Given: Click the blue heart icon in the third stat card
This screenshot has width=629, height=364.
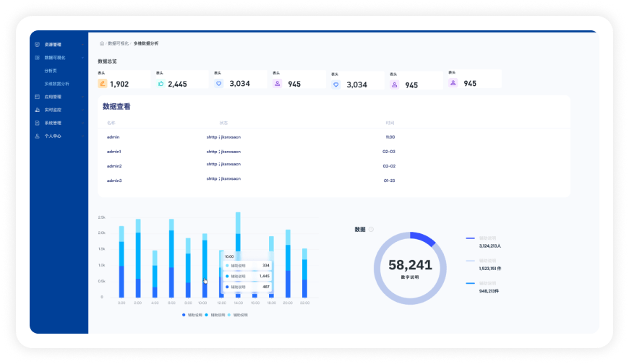Looking at the screenshot, I should [218, 84].
